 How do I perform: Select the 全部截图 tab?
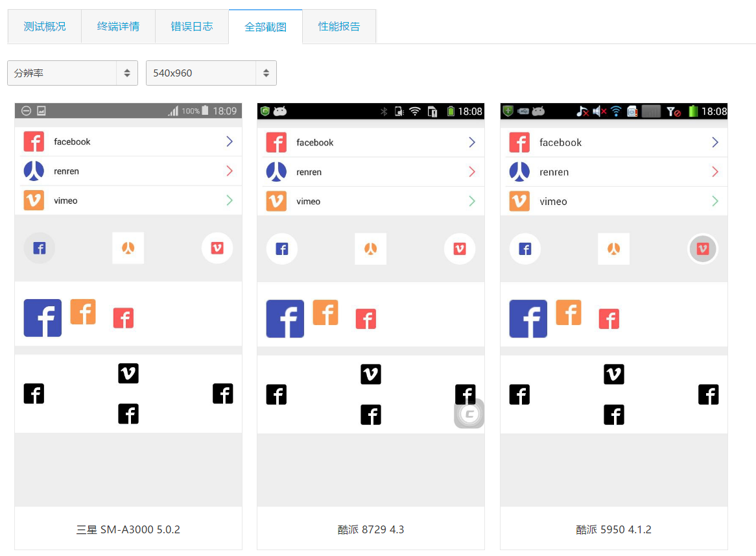pyautogui.click(x=266, y=27)
